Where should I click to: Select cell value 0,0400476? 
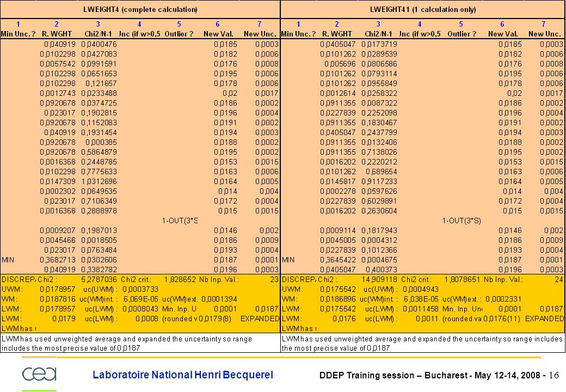point(99,44)
